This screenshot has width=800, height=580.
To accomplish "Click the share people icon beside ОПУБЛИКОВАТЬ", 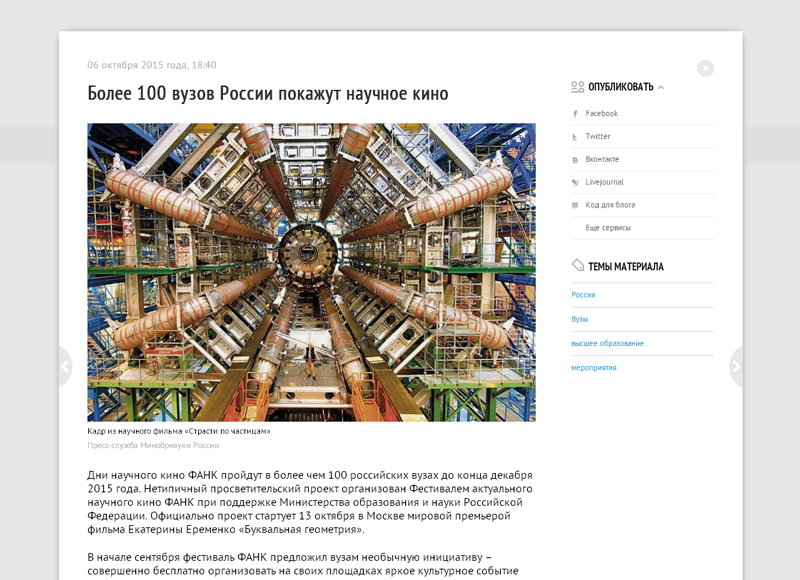I will pos(578,87).
